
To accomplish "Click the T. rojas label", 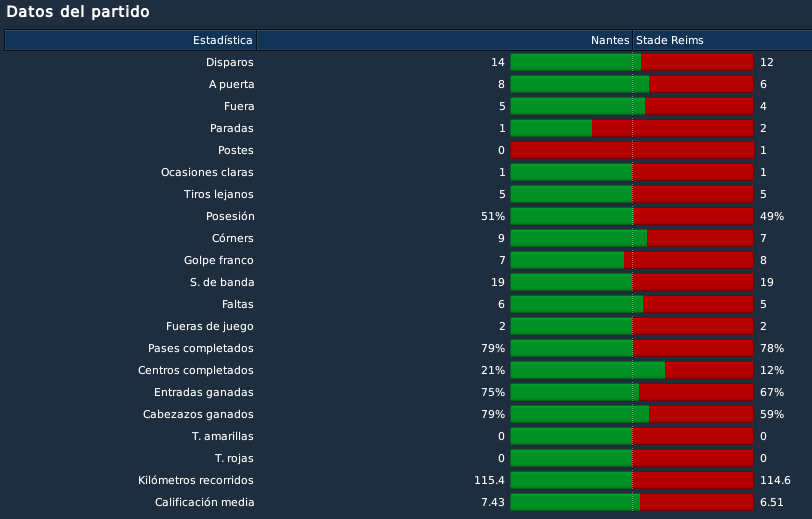I will tap(234, 458).
